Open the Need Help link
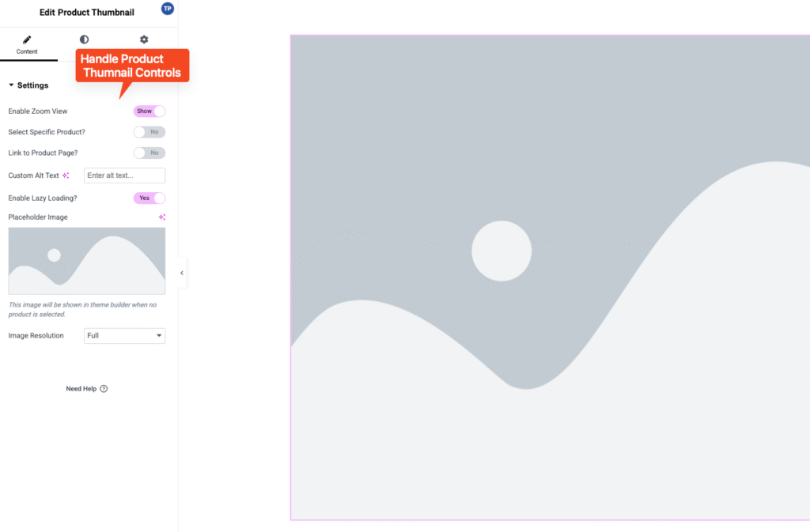Viewport: 810px width, 532px height. click(81, 389)
